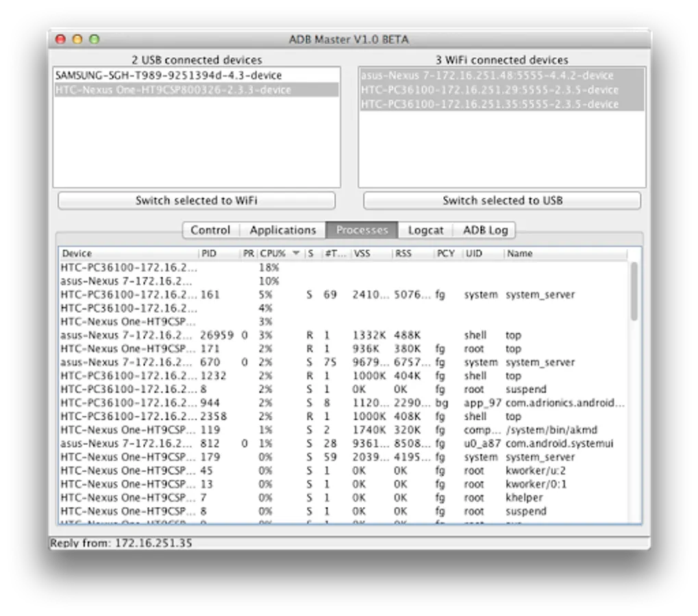Viewport: 698px width, 616px height.
Task: Click the CPU% sort arrow indicator
Action: tap(296, 253)
